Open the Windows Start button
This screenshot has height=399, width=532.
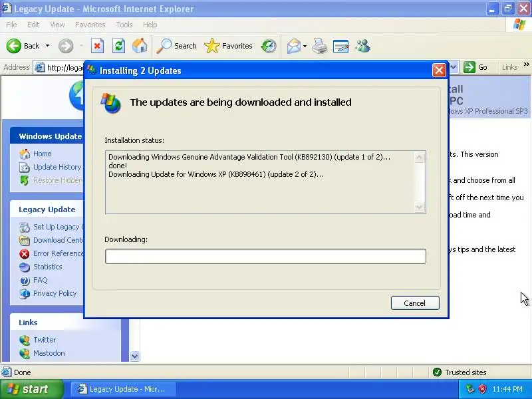[x=31, y=389]
